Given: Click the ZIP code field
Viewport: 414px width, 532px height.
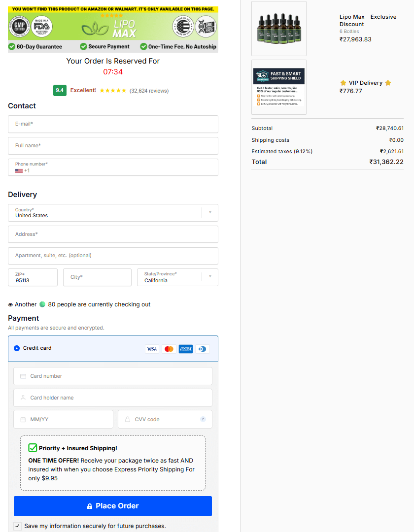Looking at the screenshot, I should pos(33,278).
